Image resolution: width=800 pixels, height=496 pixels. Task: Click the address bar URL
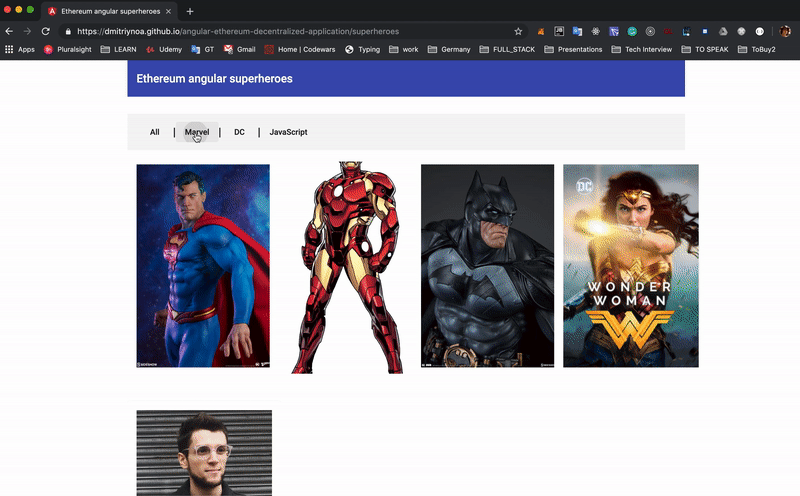(x=238, y=32)
